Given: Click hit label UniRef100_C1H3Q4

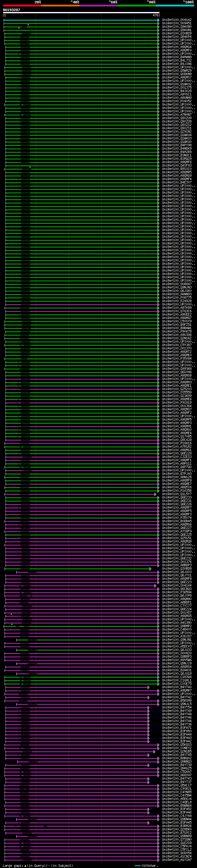Looking at the screenshot, I should point(177,677).
